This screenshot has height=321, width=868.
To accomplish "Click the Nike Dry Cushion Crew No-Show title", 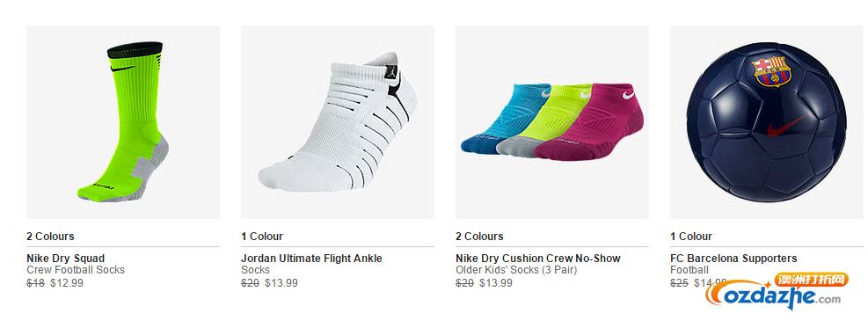I will point(538,259).
